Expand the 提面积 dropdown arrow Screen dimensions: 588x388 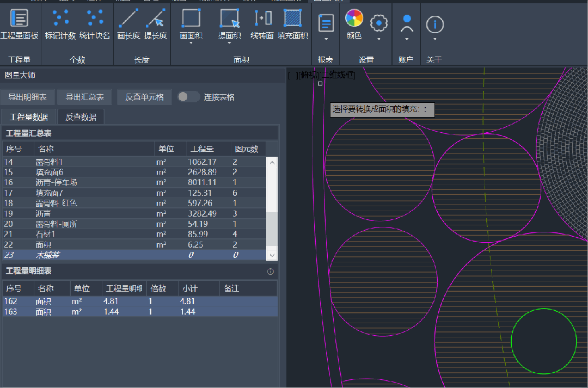point(229,43)
